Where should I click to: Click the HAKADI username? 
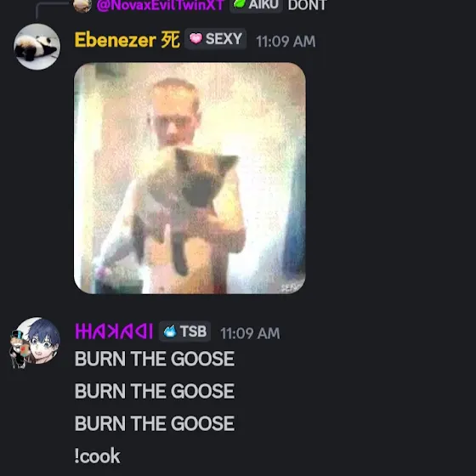[114, 331]
